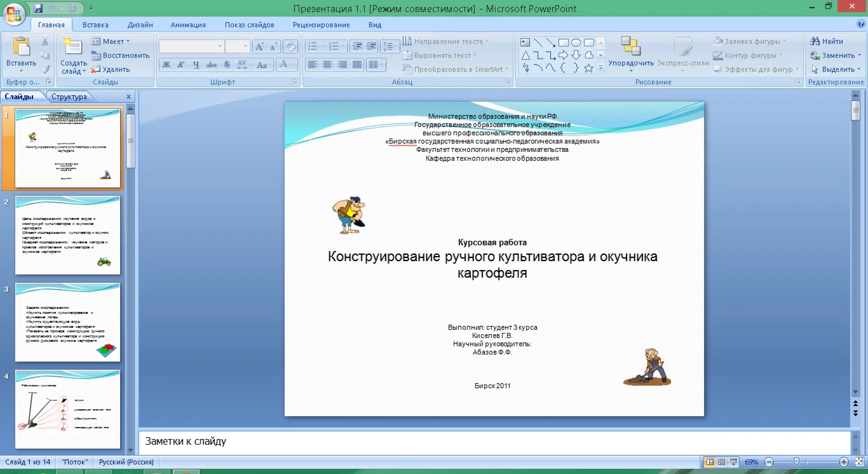
Task: Start slide show from status bar
Action: [x=734, y=462]
